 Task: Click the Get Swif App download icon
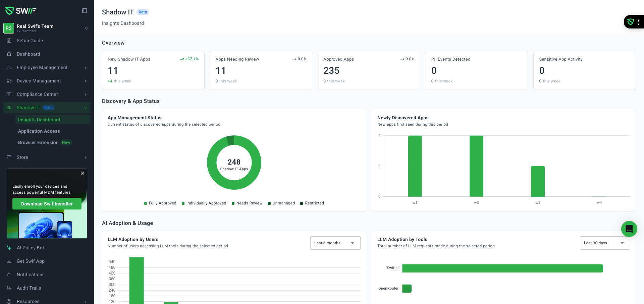tap(9, 261)
